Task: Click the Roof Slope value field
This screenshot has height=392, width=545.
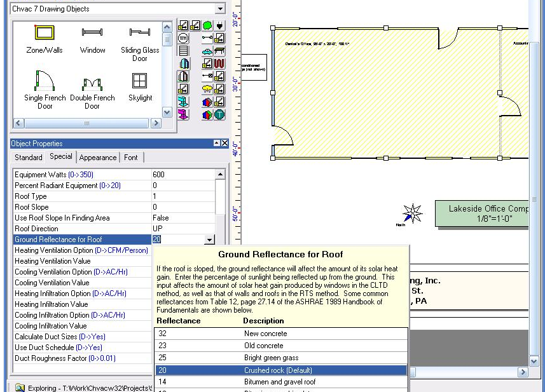Action: [x=183, y=207]
